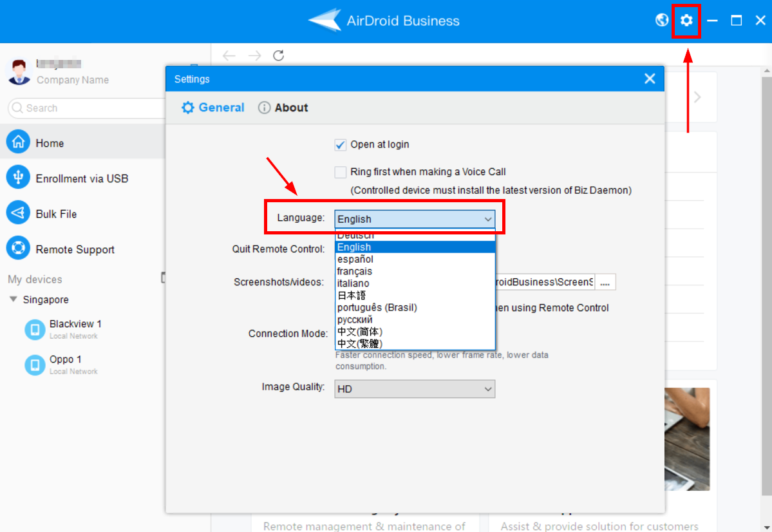Choose español in the language list

click(x=415, y=259)
